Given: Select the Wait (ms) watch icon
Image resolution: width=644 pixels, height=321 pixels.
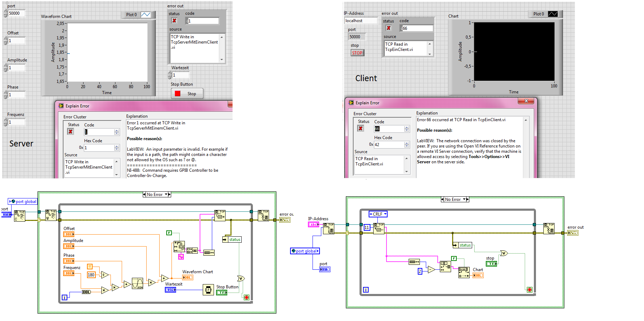Looking at the screenshot, I should click(x=208, y=290).
